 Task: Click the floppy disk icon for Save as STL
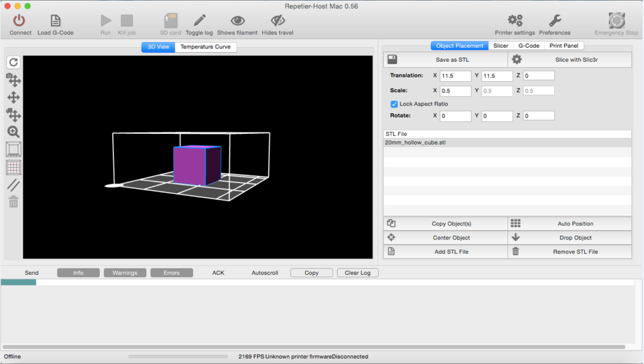click(392, 60)
